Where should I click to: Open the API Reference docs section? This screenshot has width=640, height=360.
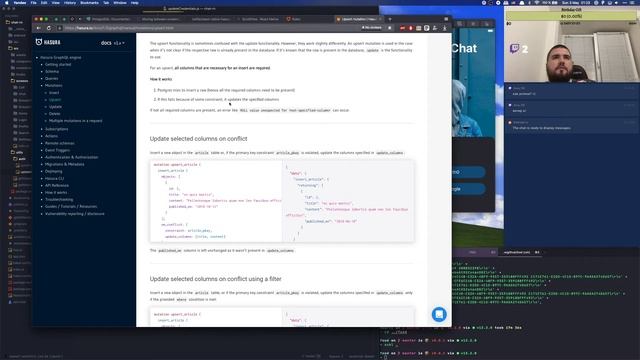57,185
